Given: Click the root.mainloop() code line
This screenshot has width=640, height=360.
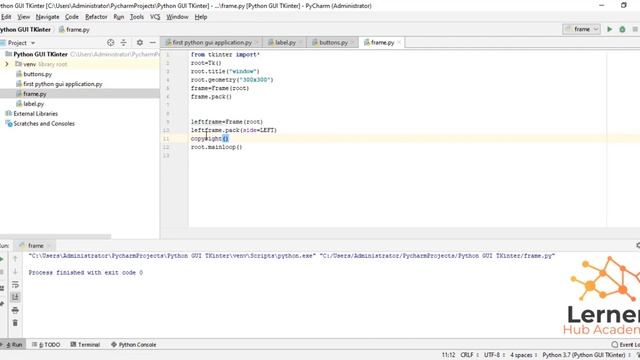Looking at the screenshot, I should [216, 147].
